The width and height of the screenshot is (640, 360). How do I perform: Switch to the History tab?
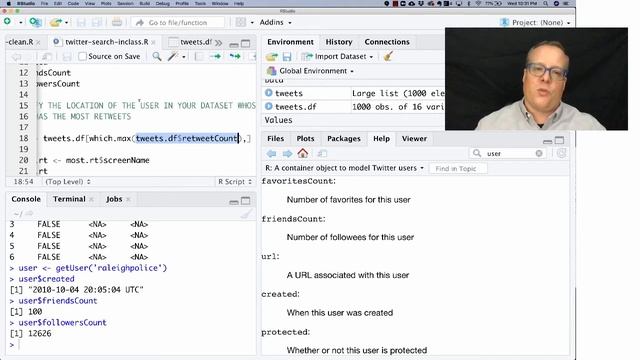pyautogui.click(x=339, y=42)
